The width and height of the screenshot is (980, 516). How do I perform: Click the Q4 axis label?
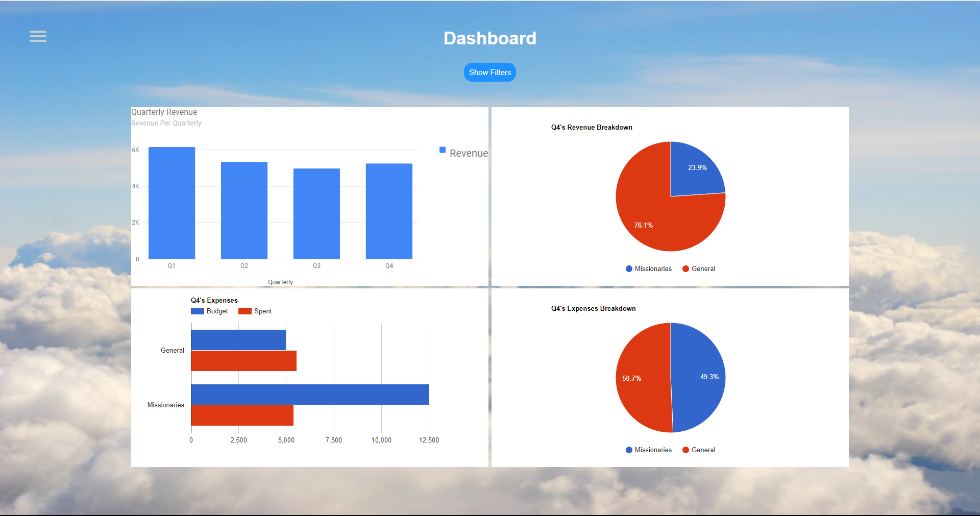point(389,266)
